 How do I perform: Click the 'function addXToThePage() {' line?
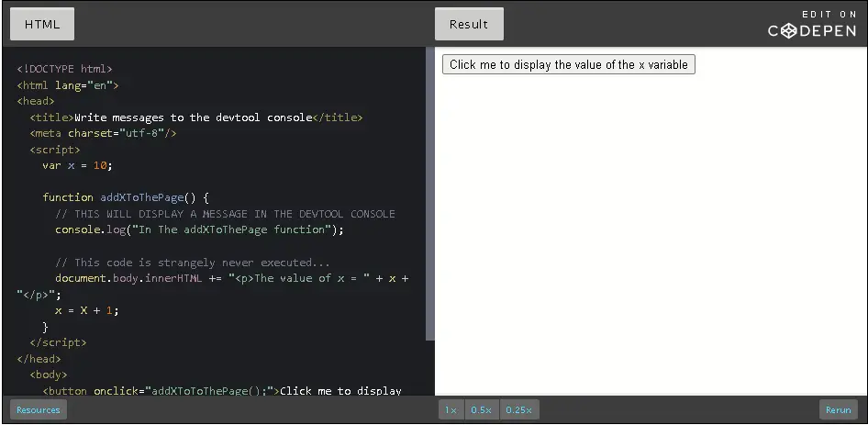[x=126, y=198]
